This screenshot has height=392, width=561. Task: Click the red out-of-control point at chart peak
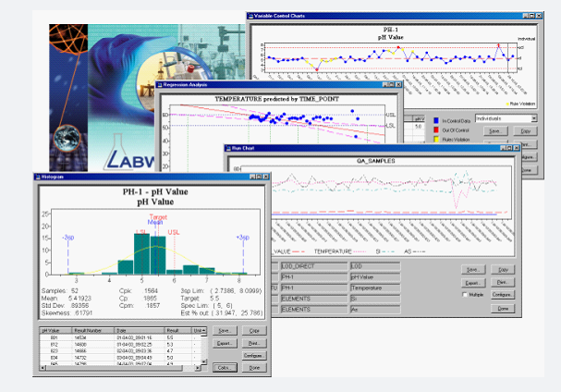[x=498, y=45]
